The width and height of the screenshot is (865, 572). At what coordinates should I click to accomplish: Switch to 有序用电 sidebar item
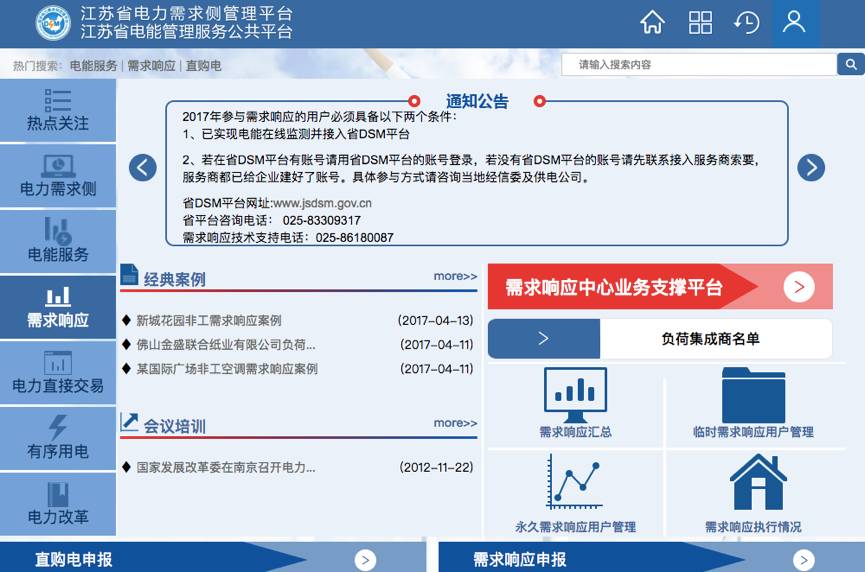(x=58, y=438)
